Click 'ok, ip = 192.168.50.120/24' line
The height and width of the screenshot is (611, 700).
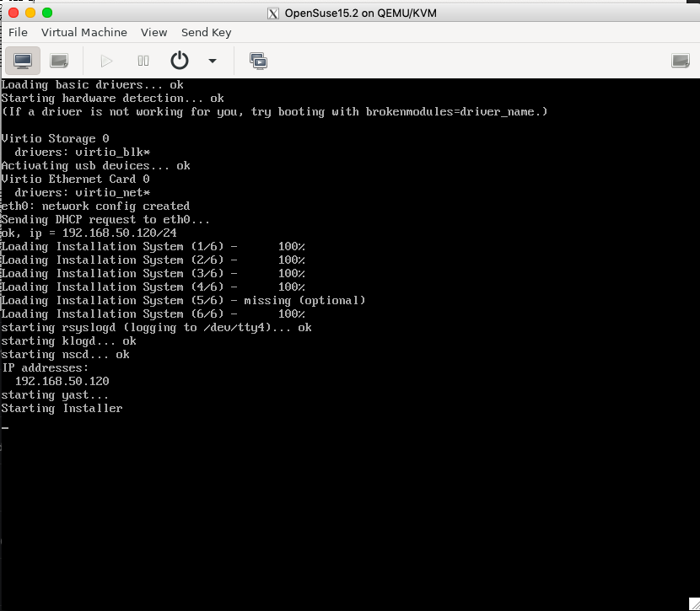point(89,233)
